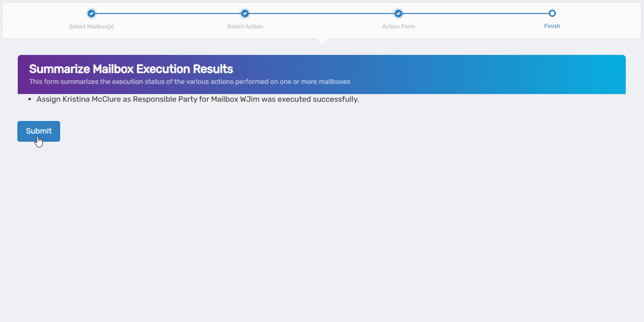Click the Summarize Mailbox Execution Results heading
Screen dimensions: 644x322
tap(131, 69)
